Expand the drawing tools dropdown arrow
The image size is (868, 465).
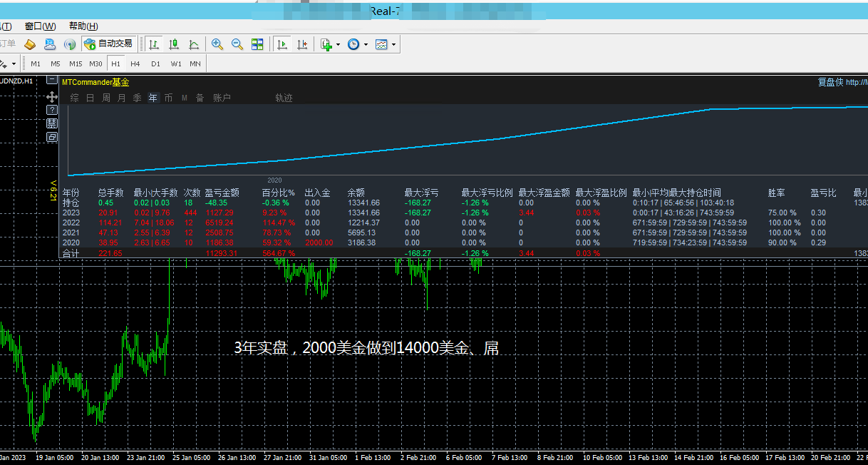click(x=14, y=63)
